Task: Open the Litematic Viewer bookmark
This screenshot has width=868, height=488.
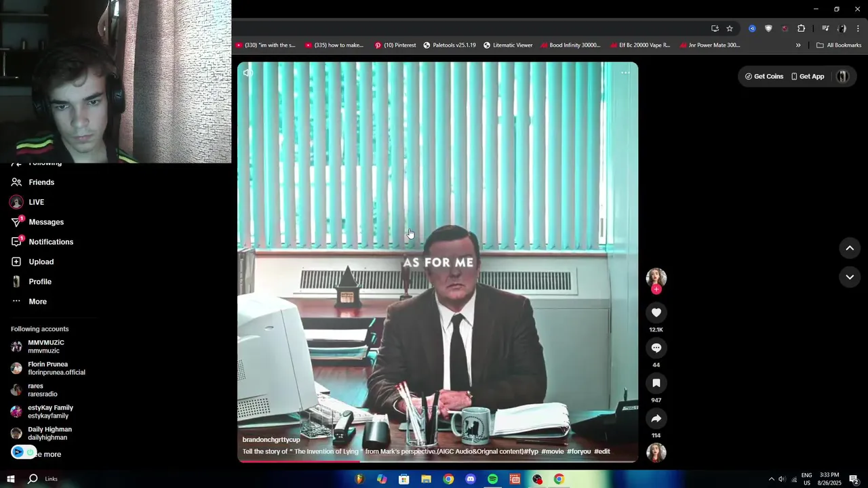Action: [508, 45]
